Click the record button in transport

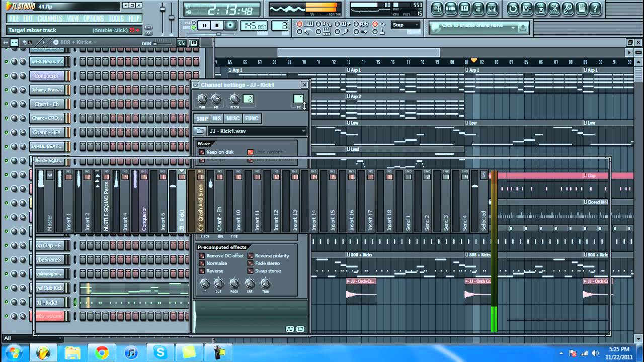(230, 26)
